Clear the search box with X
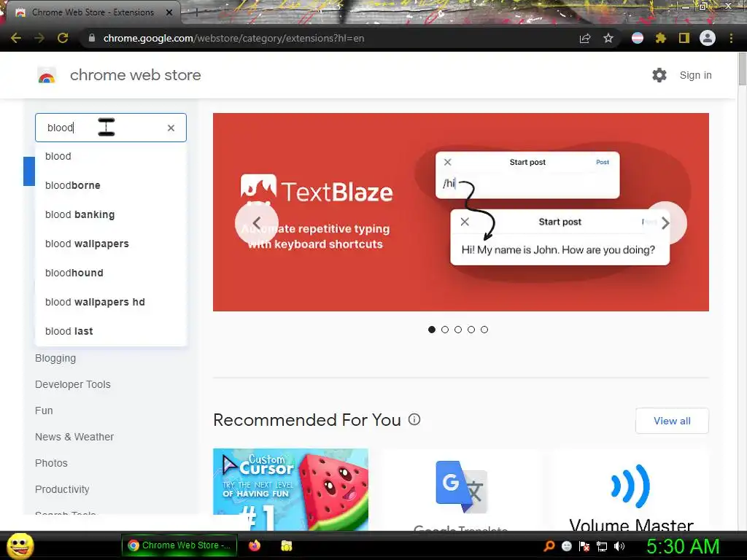Image resolution: width=747 pixels, height=560 pixels. point(171,128)
